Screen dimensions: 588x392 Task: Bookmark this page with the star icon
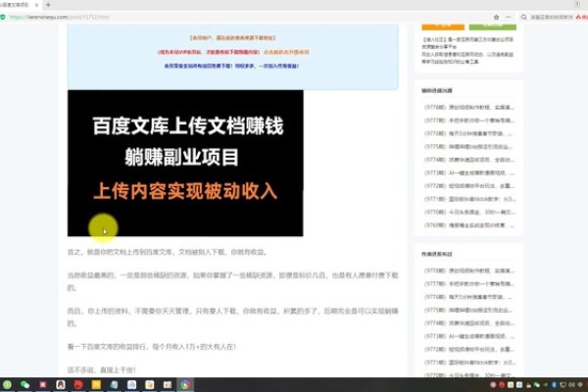(x=496, y=17)
